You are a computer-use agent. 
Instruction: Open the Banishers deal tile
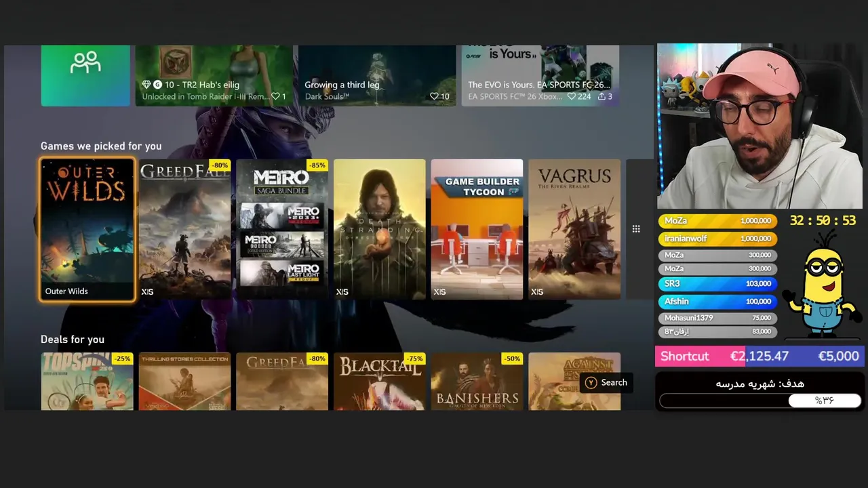pyautogui.click(x=477, y=381)
